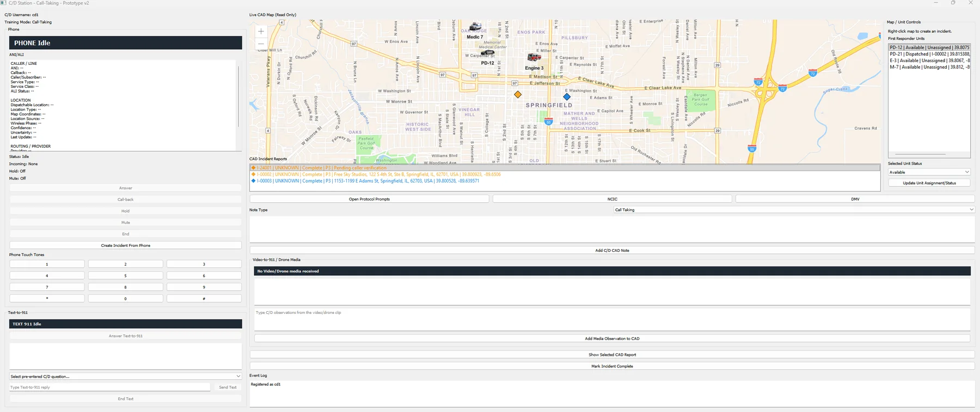
Task: Click Create Incident From Phone
Action: (x=125, y=245)
